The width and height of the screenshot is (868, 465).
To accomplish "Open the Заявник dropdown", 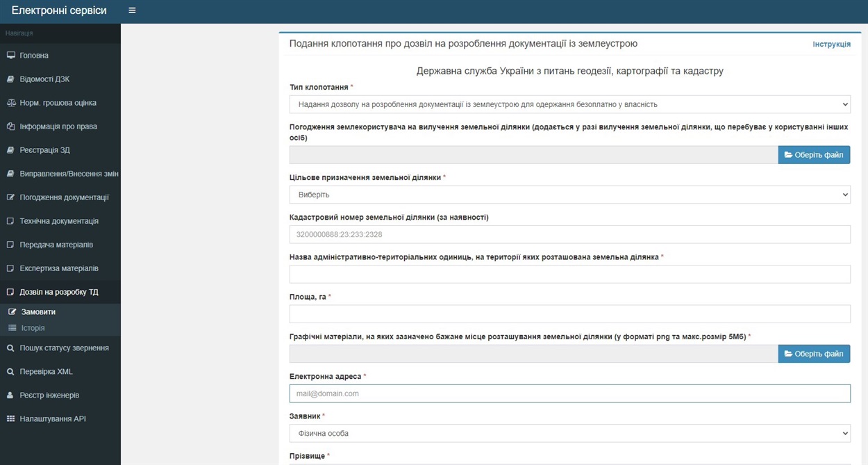I will click(569, 433).
